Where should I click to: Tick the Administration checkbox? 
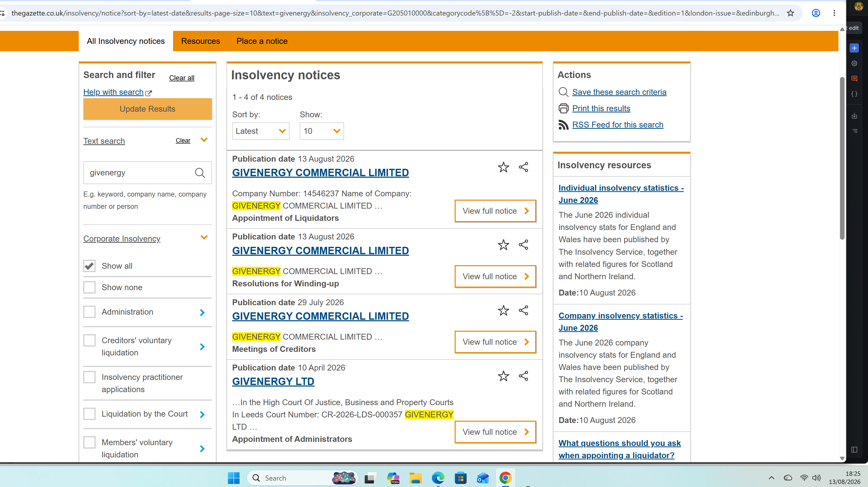[89, 312]
